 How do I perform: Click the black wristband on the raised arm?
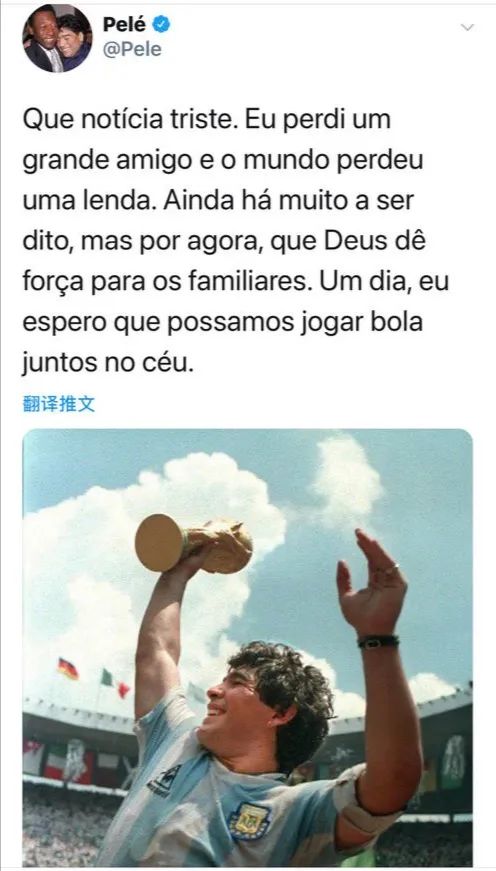point(378,642)
